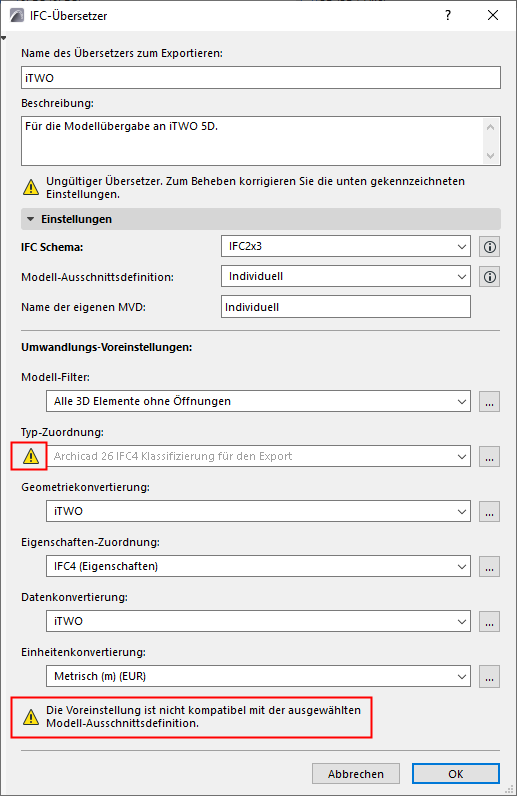
Task: Click the translator name field containing iTWO
Action: tap(261, 78)
